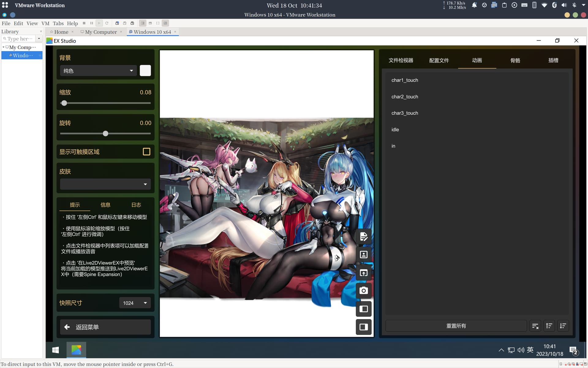Image resolution: width=588 pixels, height=368 pixels.
Task: Switch to 配置文件 tab
Action: click(439, 60)
